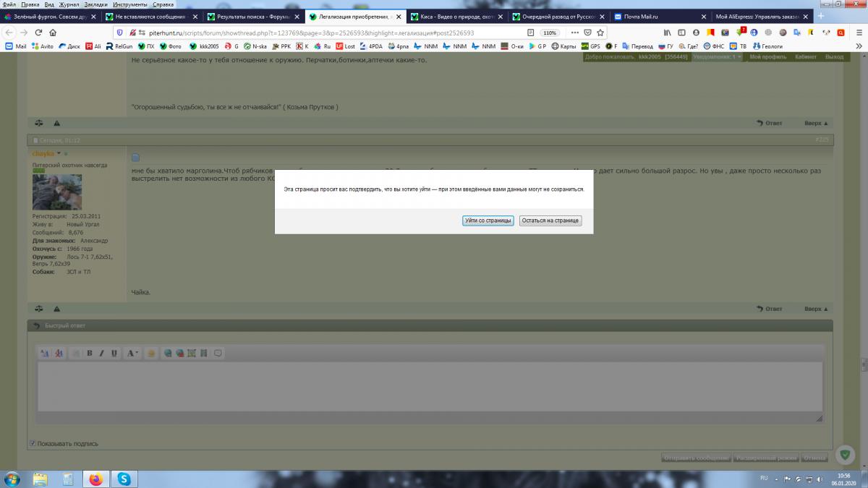Save page to Pocket icon
This screenshot has width=868, height=488.
pyautogui.click(x=587, y=33)
